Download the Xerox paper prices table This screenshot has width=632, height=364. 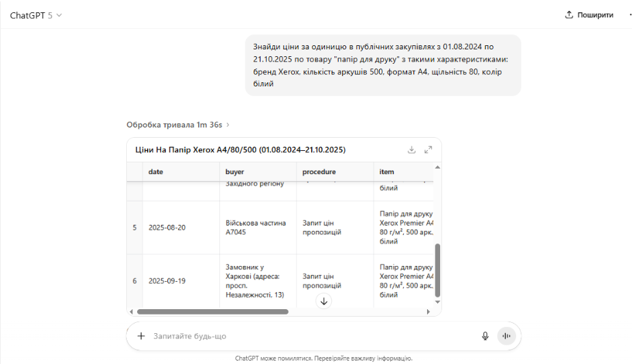click(411, 149)
